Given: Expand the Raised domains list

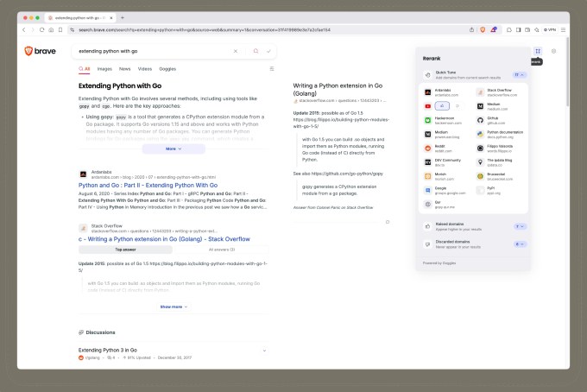Looking at the screenshot, I should click(x=520, y=226).
